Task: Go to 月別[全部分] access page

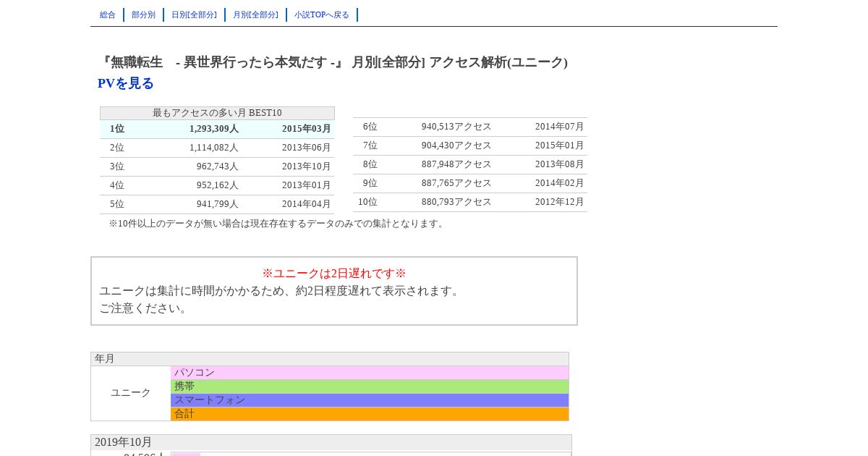Action: click(255, 15)
